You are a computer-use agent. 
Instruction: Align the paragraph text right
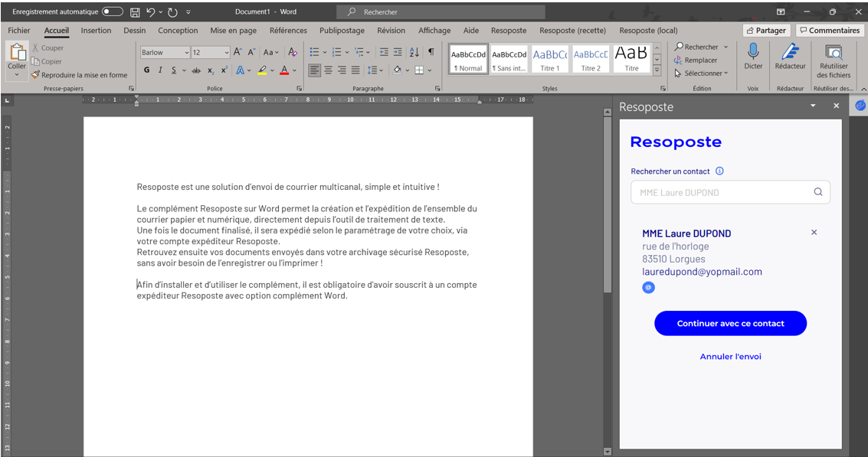342,70
